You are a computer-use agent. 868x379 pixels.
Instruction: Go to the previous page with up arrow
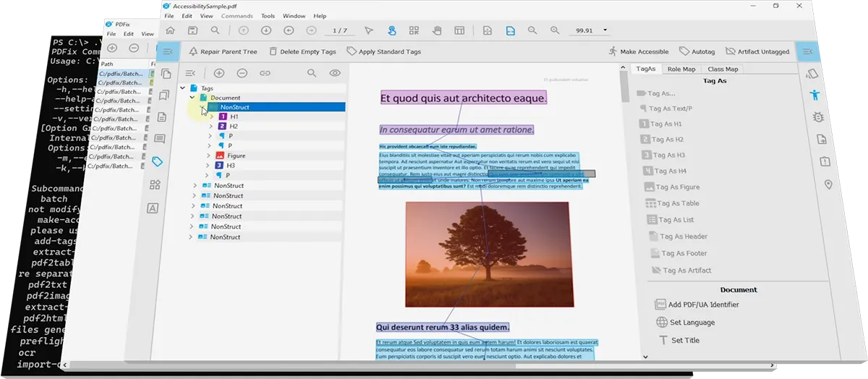[x=243, y=30]
